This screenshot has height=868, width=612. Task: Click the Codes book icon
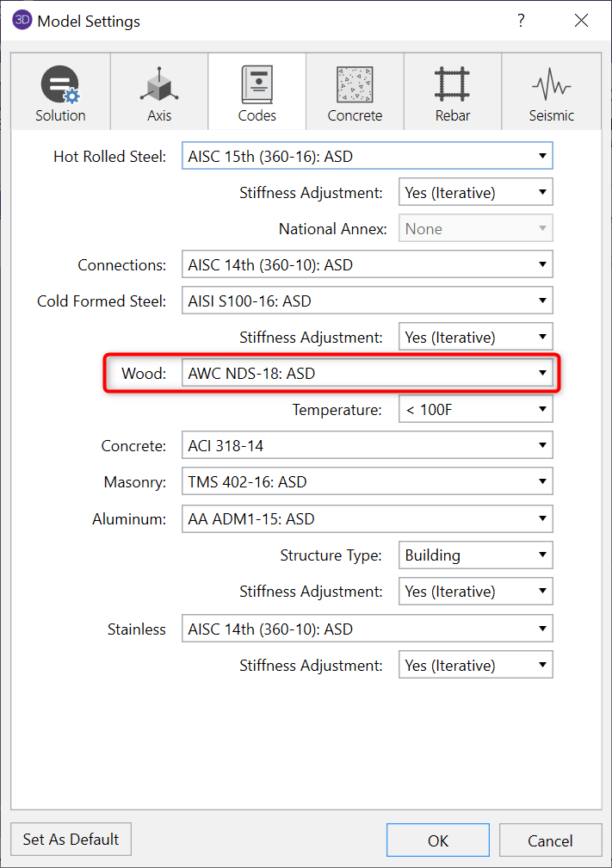257,85
